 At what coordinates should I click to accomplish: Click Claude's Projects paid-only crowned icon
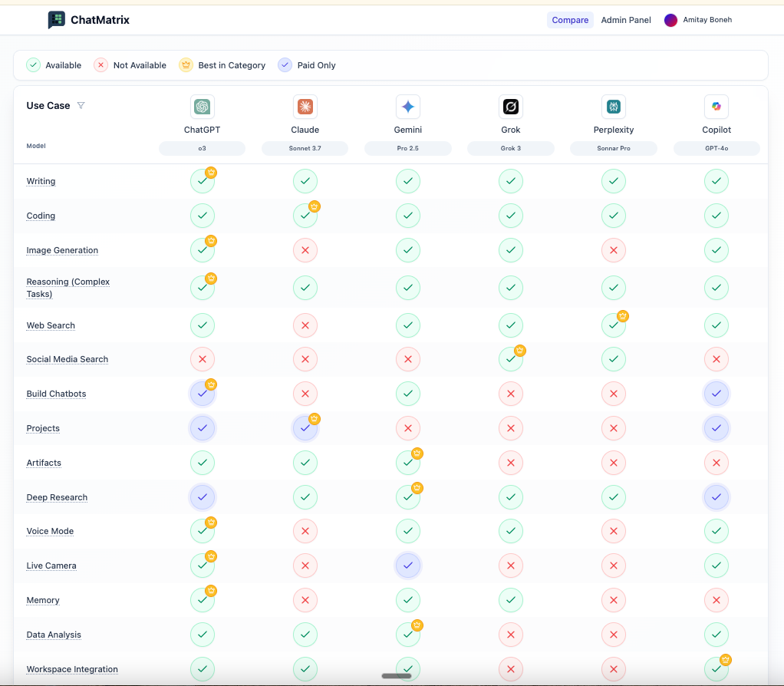[305, 428]
